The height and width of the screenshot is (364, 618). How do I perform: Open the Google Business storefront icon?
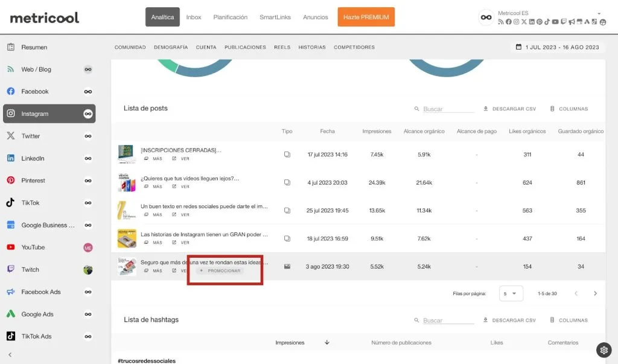11,225
